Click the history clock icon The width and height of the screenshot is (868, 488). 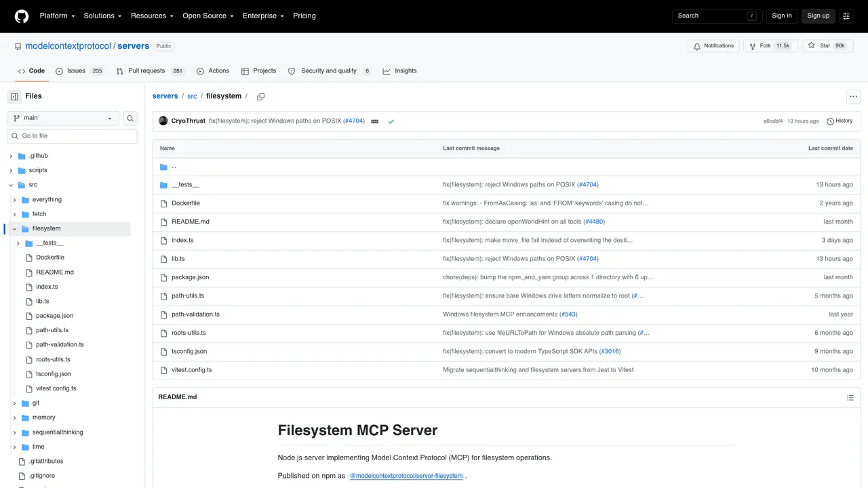coord(830,121)
